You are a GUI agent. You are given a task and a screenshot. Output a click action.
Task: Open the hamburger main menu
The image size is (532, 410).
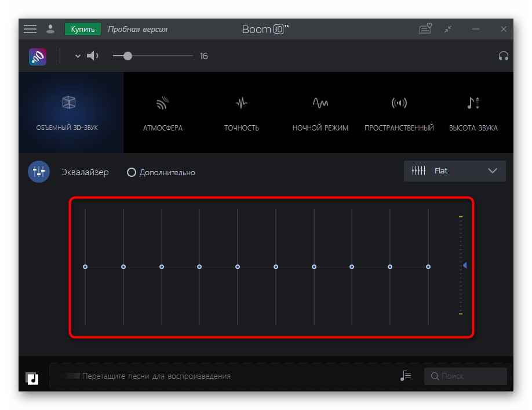tap(30, 29)
